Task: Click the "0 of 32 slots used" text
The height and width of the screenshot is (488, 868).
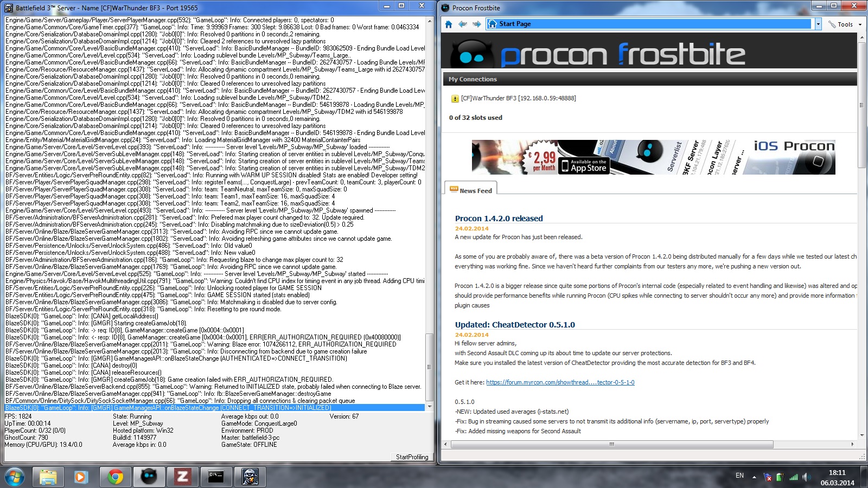Action: click(475, 118)
